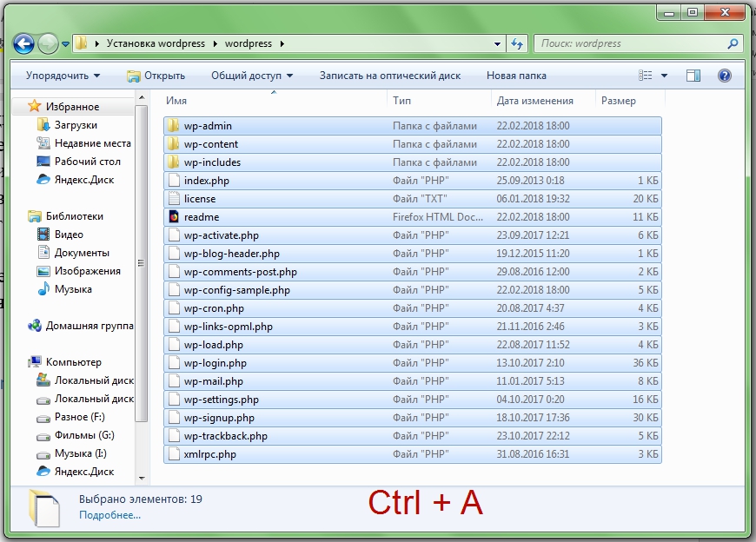Open the Общий доступ dropdown menu
This screenshot has width=756, height=542.
[x=252, y=76]
